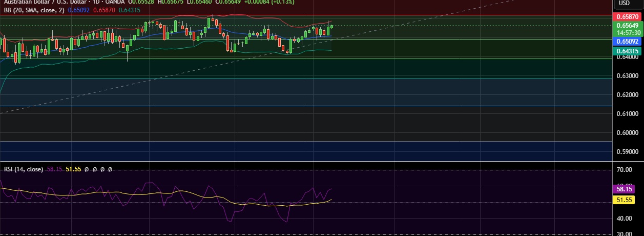Click the 0.62000 price axis label
The width and height of the screenshot is (644, 236).
click(628, 95)
